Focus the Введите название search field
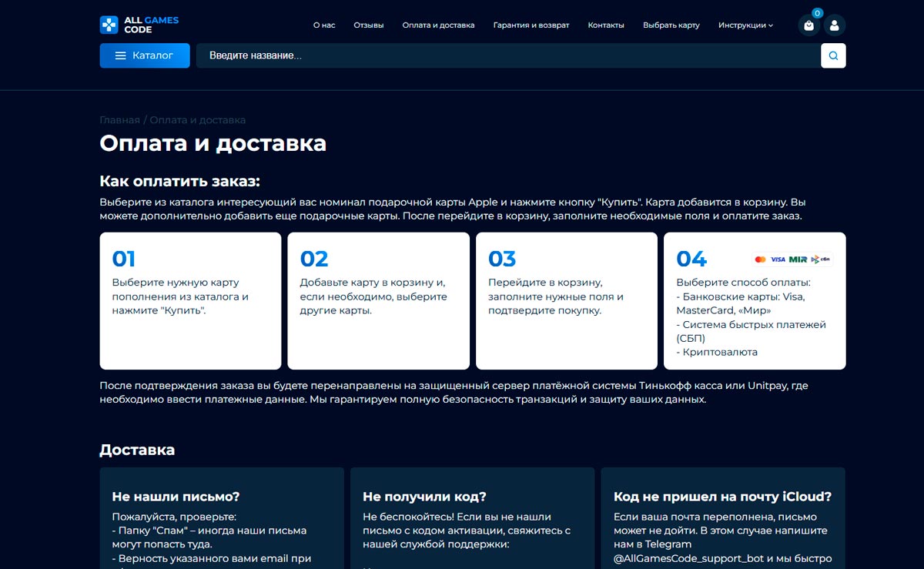Image resolution: width=924 pixels, height=569 pixels. 508,55
